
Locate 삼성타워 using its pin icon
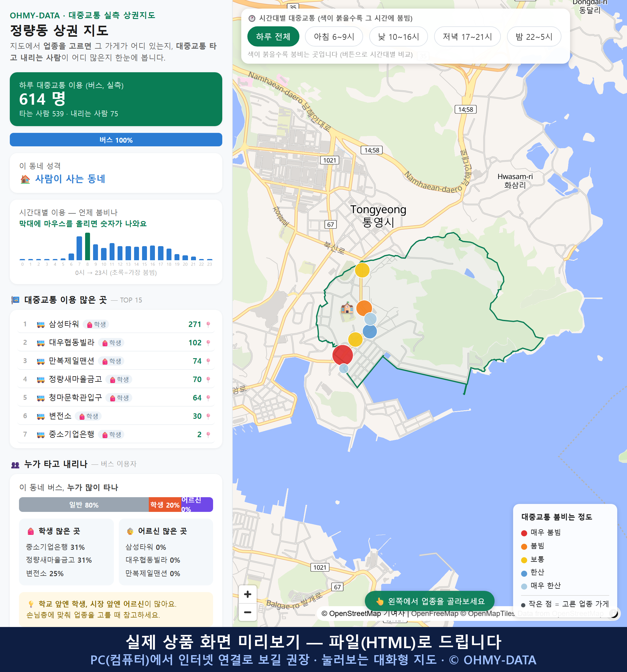(x=208, y=325)
